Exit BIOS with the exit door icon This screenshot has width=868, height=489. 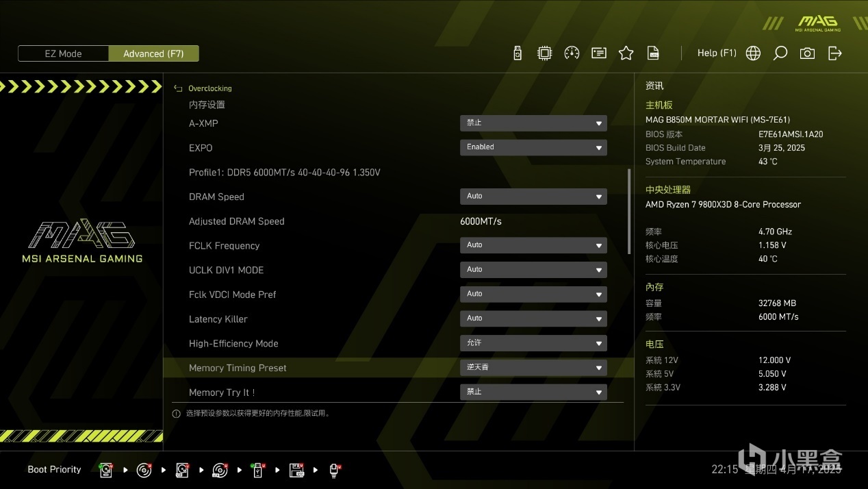[834, 53]
